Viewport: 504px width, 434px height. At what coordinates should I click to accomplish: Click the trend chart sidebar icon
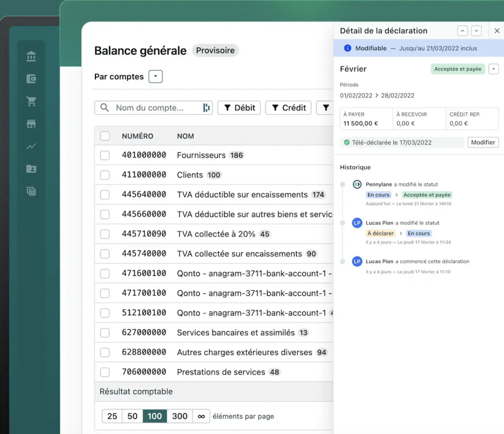click(31, 146)
